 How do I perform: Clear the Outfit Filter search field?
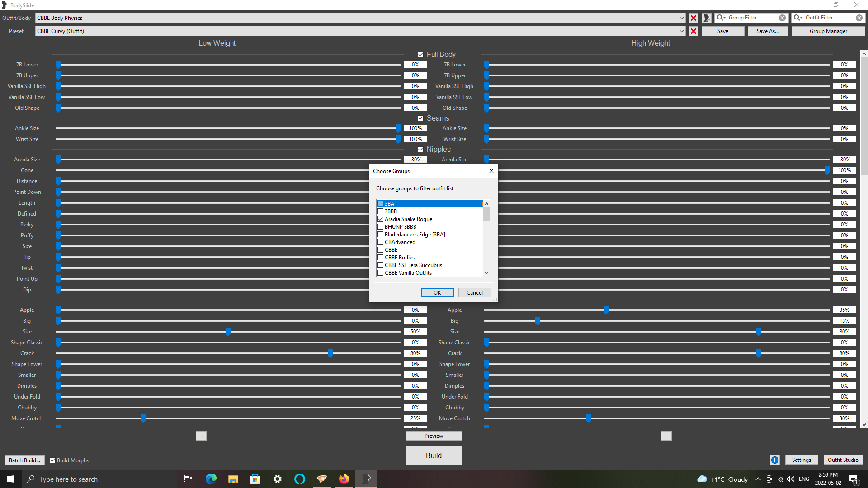(859, 18)
